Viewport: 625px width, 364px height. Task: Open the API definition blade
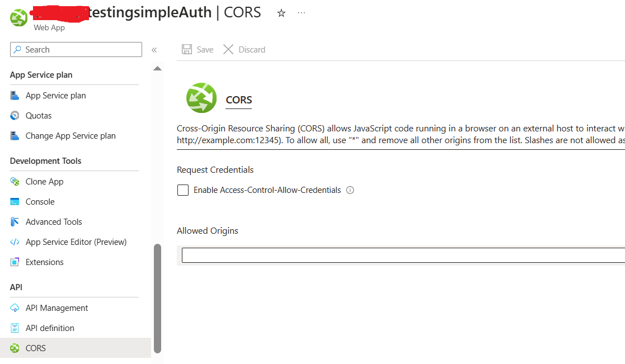[x=50, y=328]
